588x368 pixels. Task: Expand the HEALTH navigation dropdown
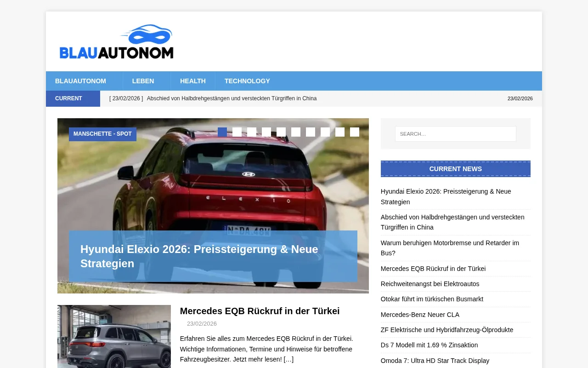click(193, 81)
